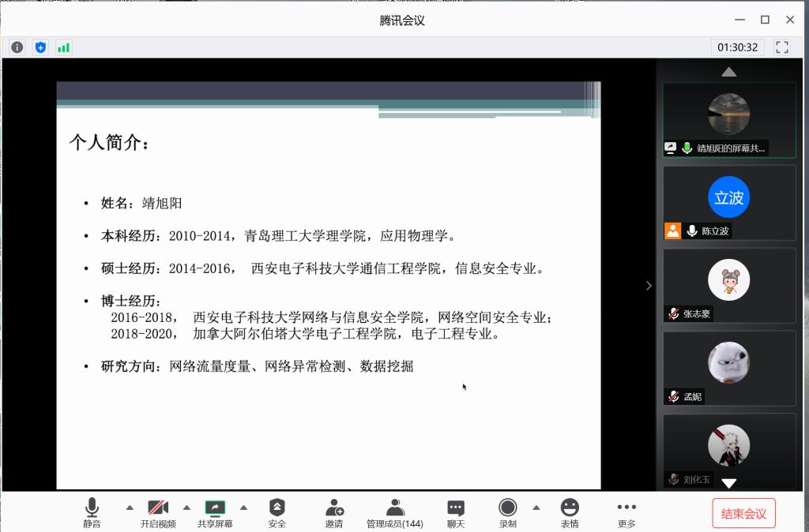Expand video options arrow beside 开启视频
The width and height of the screenshot is (809, 532).
point(186,508)
